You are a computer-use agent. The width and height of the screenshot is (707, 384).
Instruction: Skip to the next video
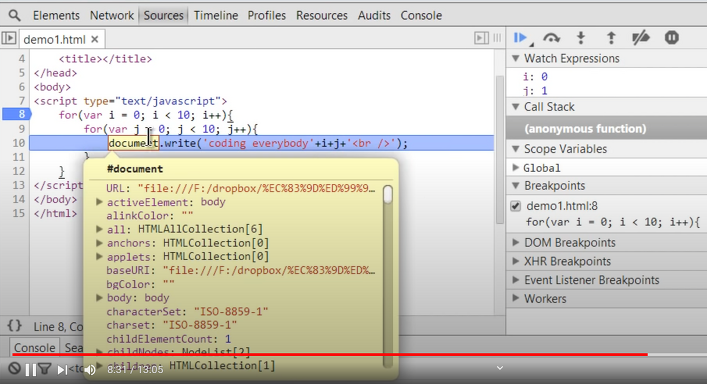[x=62, y=370]
